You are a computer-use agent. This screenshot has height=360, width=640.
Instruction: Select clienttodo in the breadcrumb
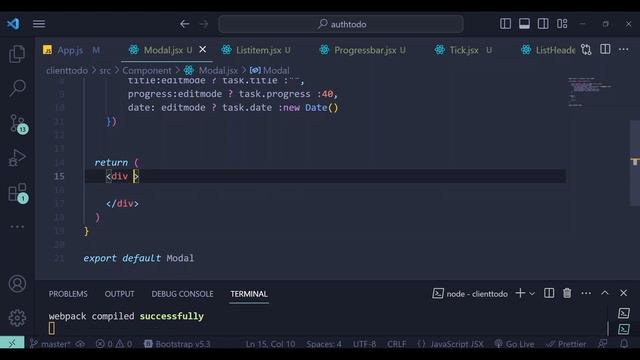67,71
